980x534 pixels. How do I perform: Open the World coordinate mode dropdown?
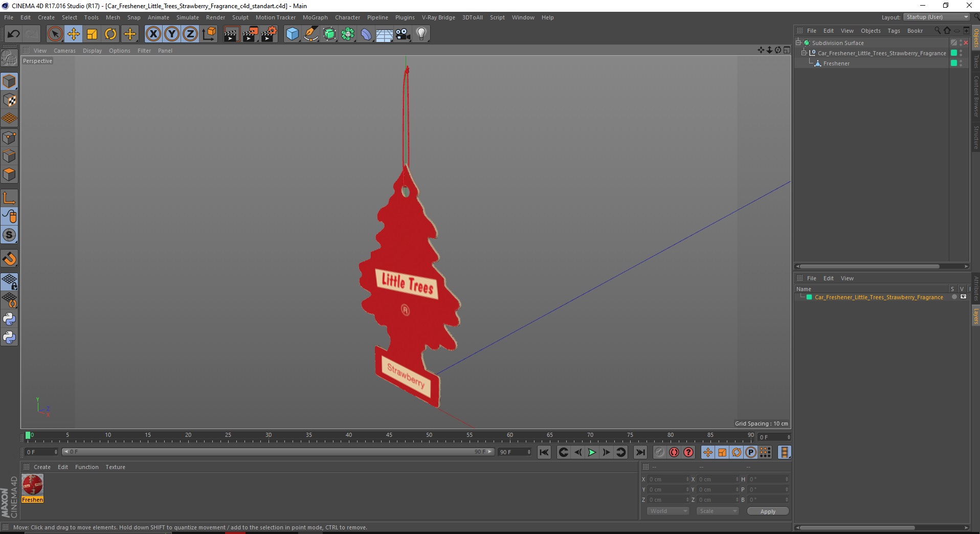(668, 511)
